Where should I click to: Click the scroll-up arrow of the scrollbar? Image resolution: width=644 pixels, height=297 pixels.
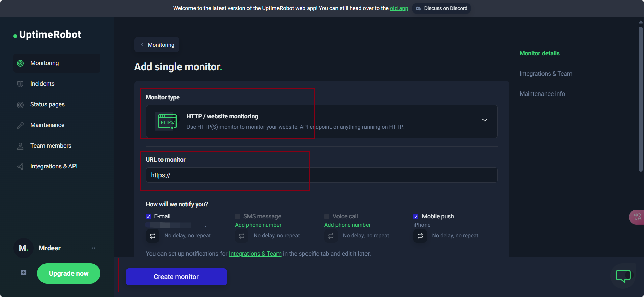(x=641, y=22)
